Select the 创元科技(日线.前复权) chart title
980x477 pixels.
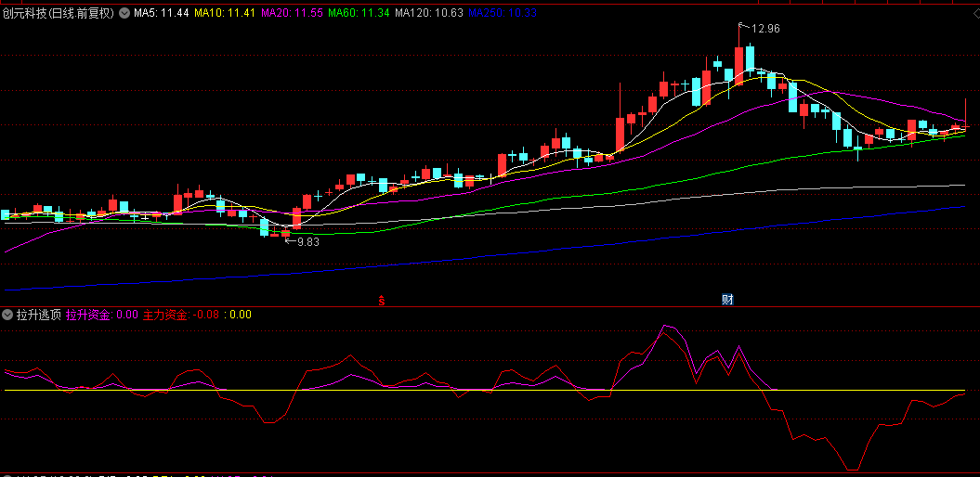[x=59, y=12]
